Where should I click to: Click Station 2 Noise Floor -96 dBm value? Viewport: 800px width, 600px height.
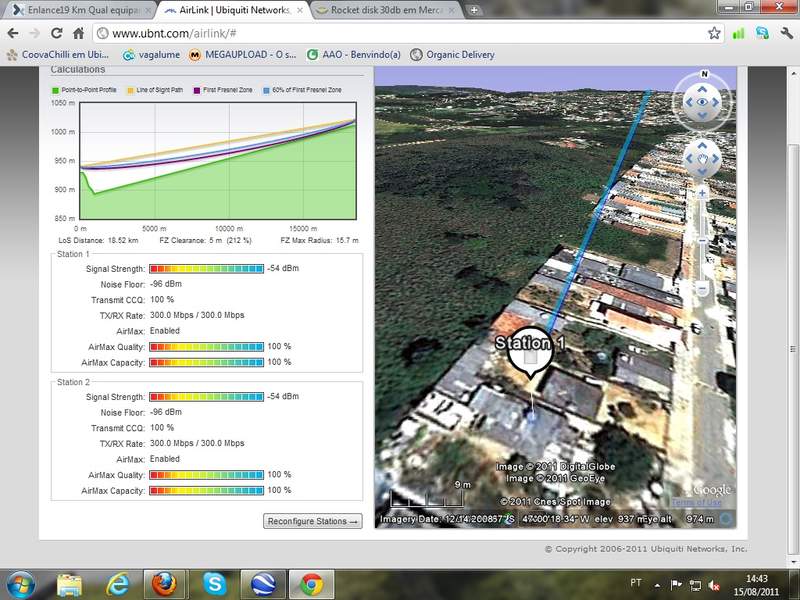pyautogui.click(x=166, y=412)
